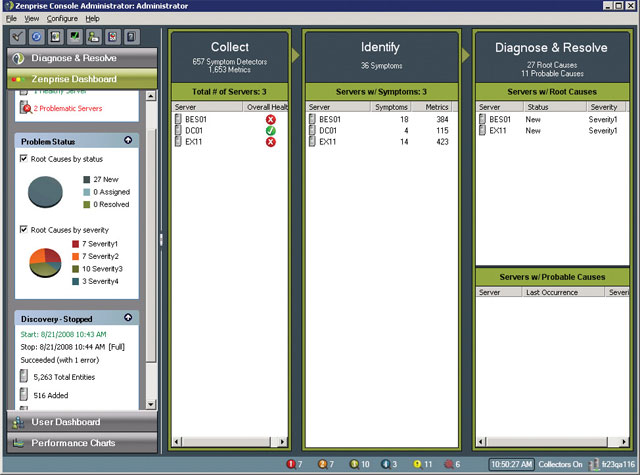Click the problematic servers red icon
This screenshot has height=475, width=640.
tap(25, 108)
